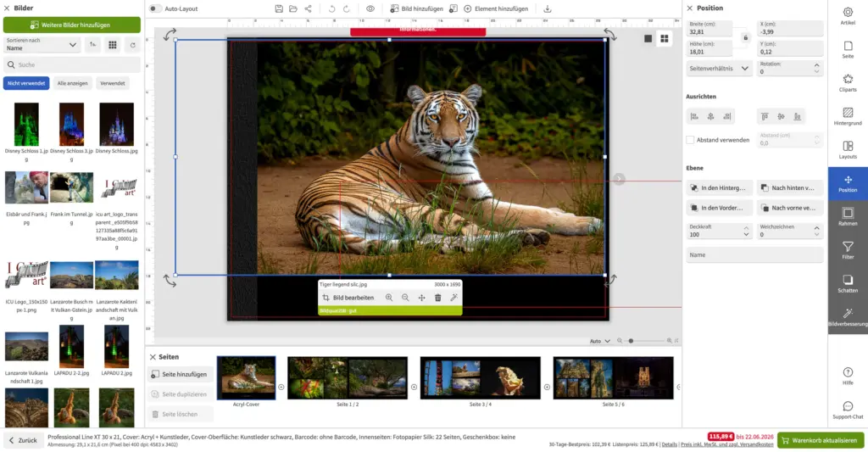This screenshot has width=868, height=452.
Task: Zoom in image using magnifier plus icon
Action: pyautogui.click(x=389, y=298)
